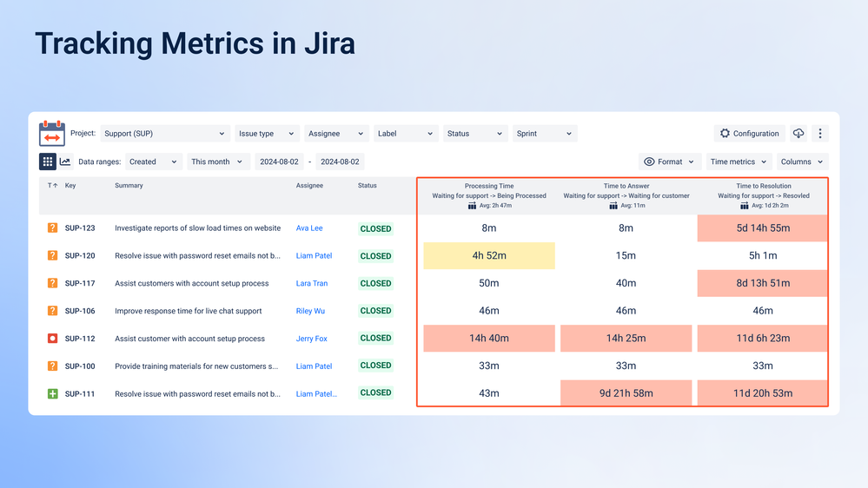Click CLOSED status badge on SUP-123 row
The image size is (868, 488).
(x=376, y=228)
